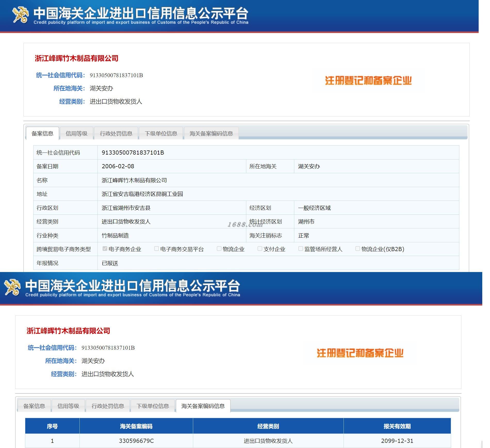The image size is (490, 448).
Task: Select 海关备案编码信息 tab in lower panel
Action: 203,406
